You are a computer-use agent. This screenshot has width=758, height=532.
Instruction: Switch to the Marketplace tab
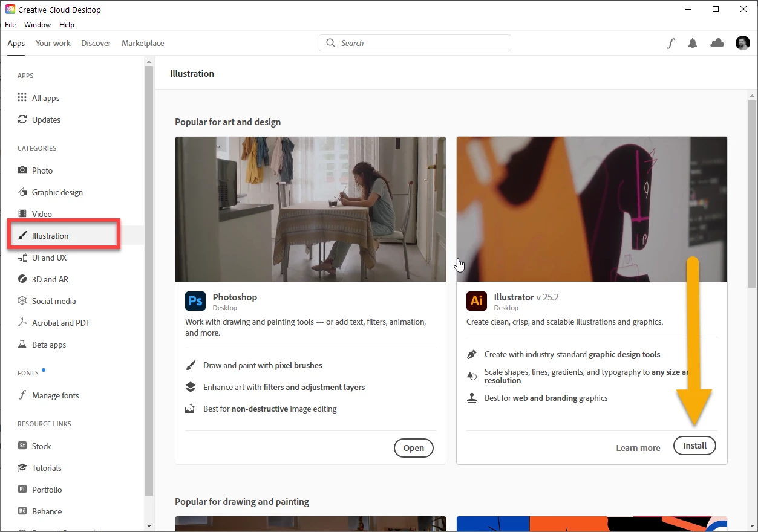coord(143,44)
